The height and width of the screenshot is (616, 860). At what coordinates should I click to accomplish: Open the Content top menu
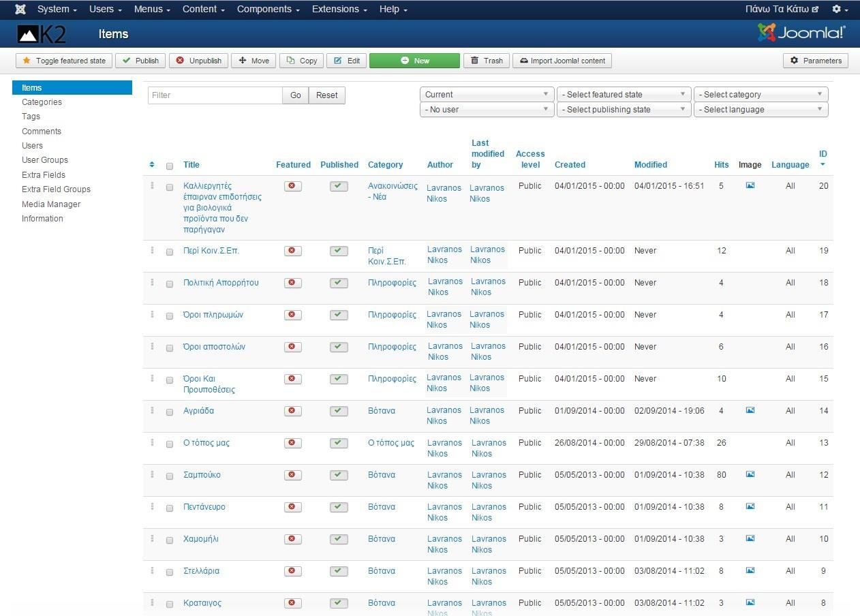[x=204, y=10]
